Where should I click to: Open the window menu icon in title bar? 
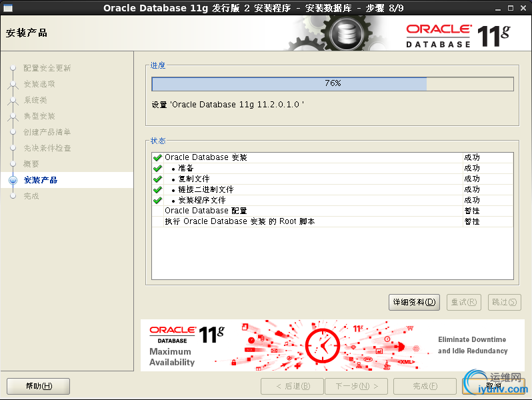click(8, 8)
